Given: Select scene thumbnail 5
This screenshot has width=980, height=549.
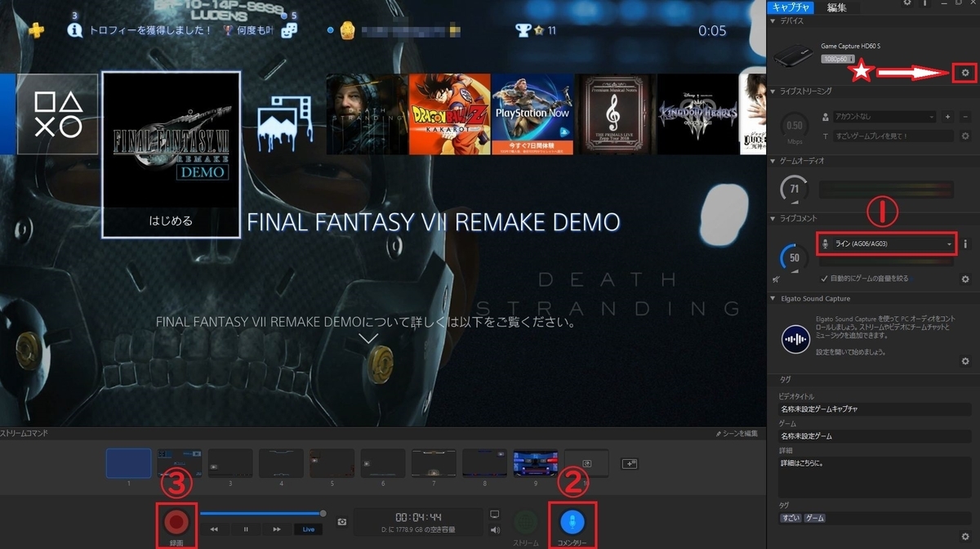Looking at the screenshot, I should point(332,463).
